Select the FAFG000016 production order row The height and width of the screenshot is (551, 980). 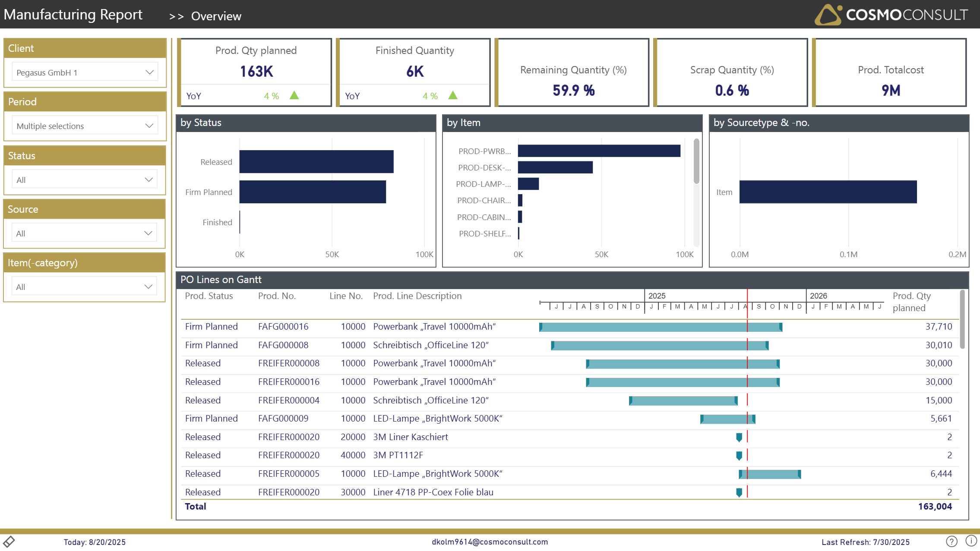click(283, 327)
